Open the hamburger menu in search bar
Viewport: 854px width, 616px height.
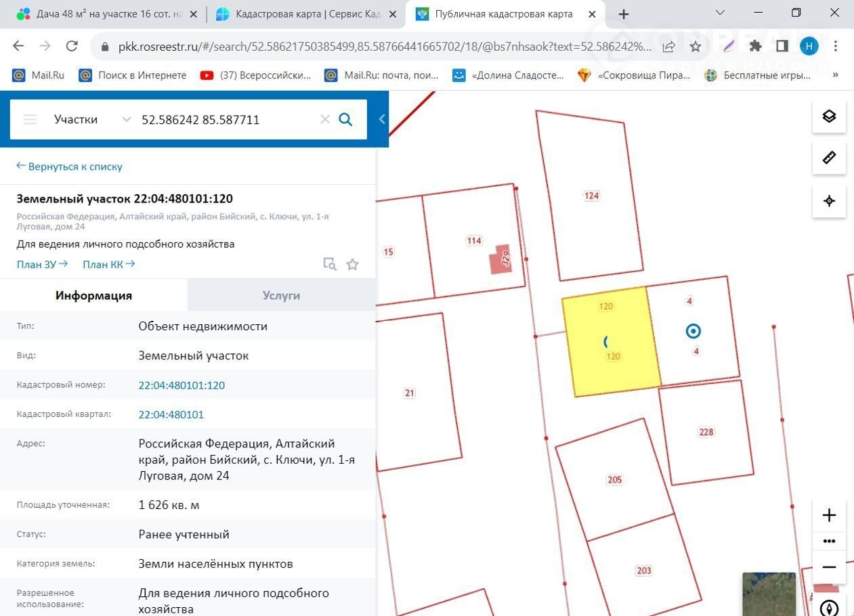pos(30,120)
